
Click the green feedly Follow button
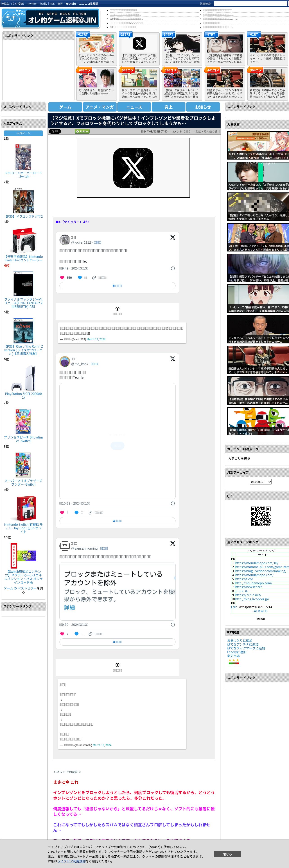pos(82,131)
